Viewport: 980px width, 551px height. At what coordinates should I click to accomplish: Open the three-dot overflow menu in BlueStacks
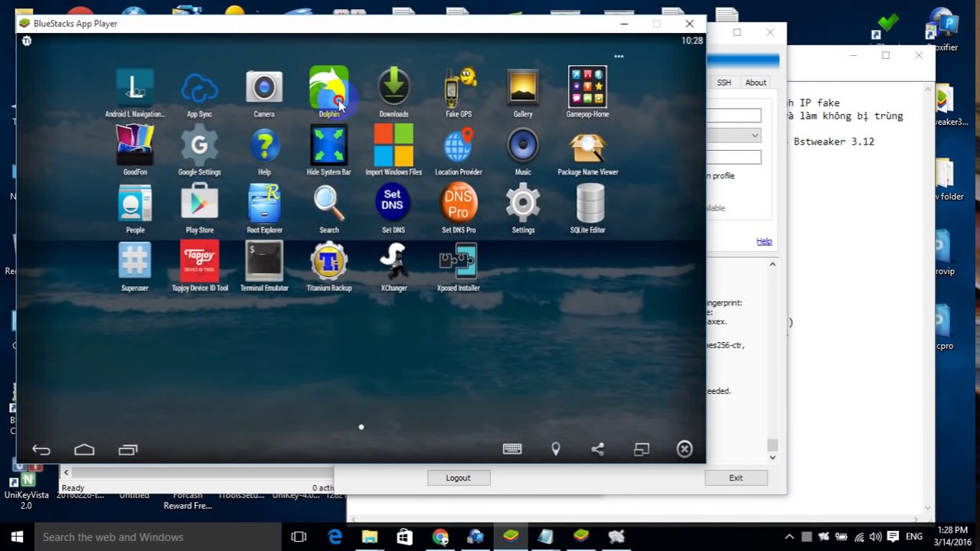(x=619, y=56)
